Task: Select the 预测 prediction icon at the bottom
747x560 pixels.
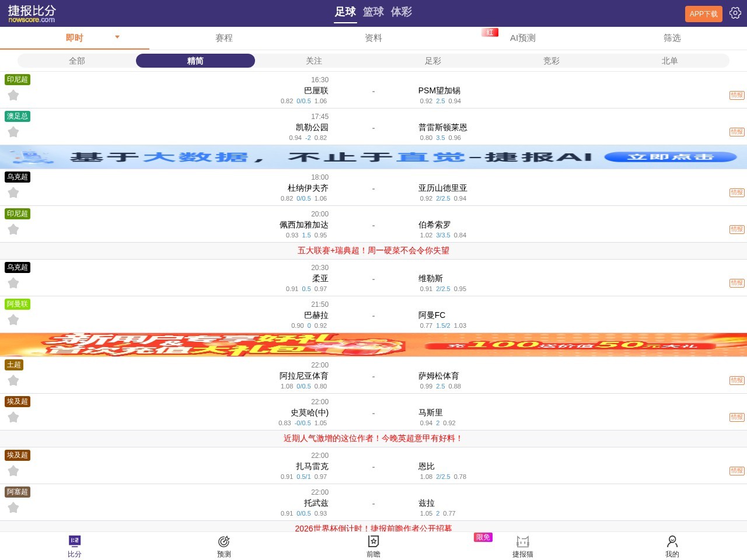Action: (x=224, y=546)
